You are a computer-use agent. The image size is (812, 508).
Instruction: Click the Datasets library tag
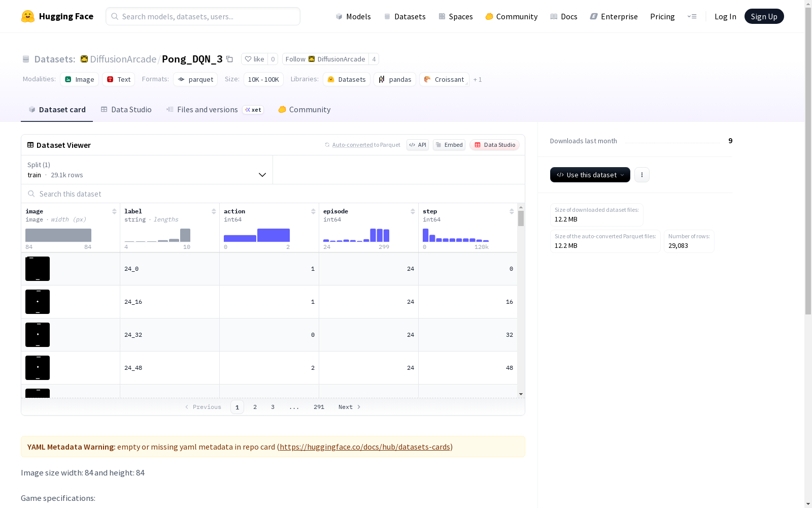coord(347,79)
